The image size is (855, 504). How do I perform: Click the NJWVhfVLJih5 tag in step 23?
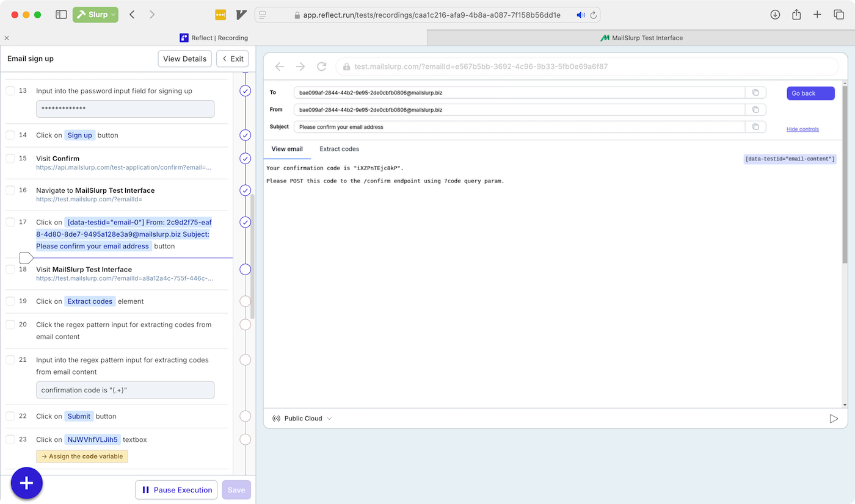(92, 439)
